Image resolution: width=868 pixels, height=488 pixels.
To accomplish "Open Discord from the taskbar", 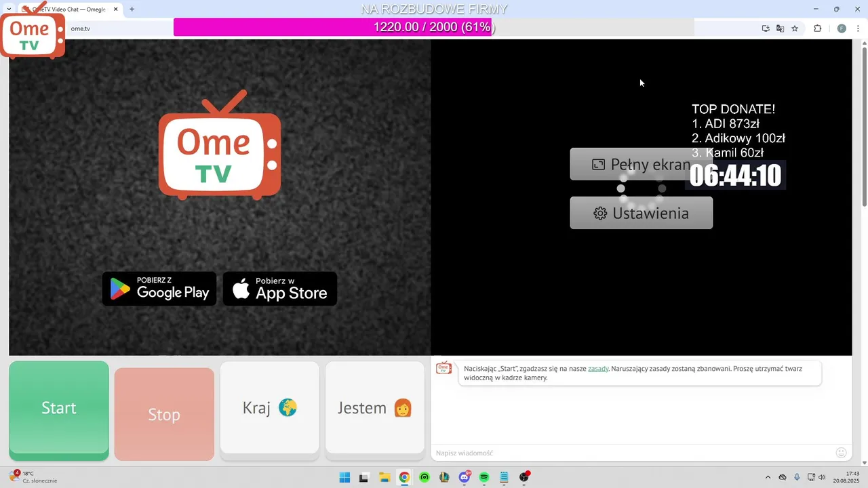I will click(x=465, y=477).
